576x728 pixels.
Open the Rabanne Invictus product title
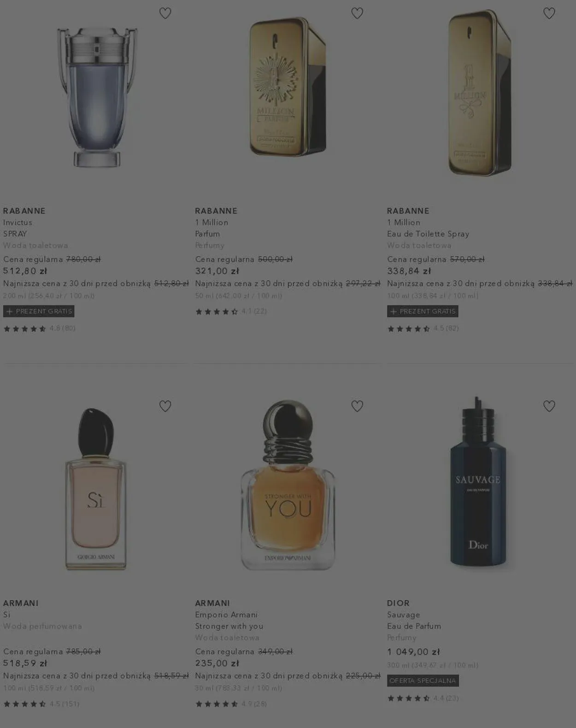click(18, 223)
